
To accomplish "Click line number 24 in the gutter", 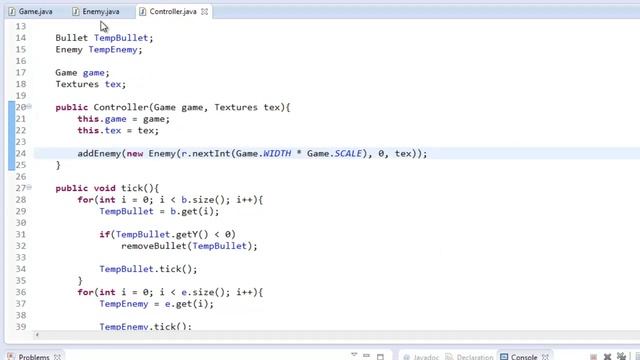I will pyautogui.click(x=20, y=153).
